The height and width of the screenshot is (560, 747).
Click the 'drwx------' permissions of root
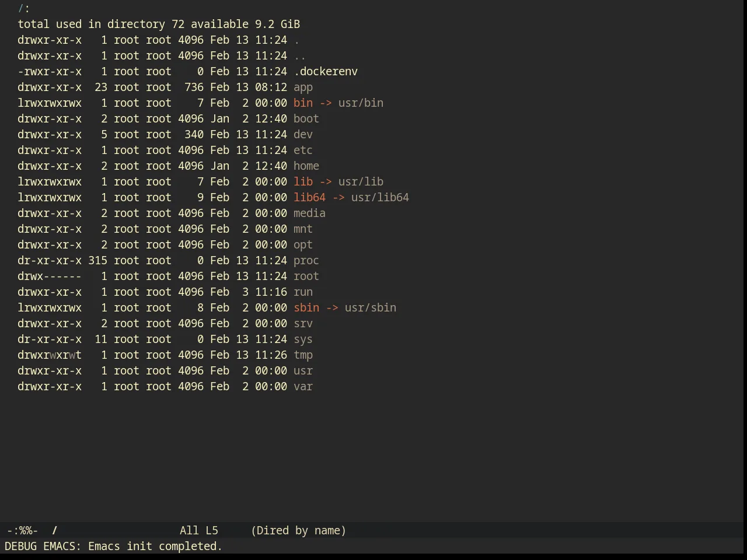pos(50,276)
